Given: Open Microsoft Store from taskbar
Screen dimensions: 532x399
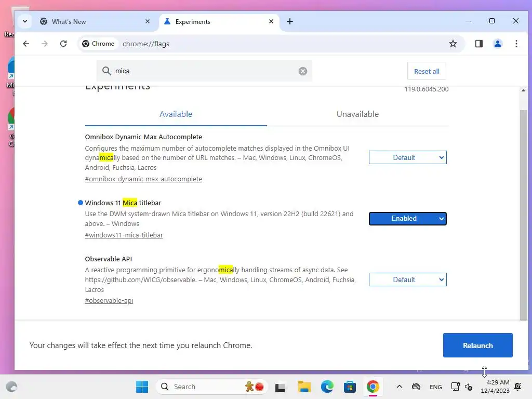Looking at the screenshot, I should click(350, 387).
